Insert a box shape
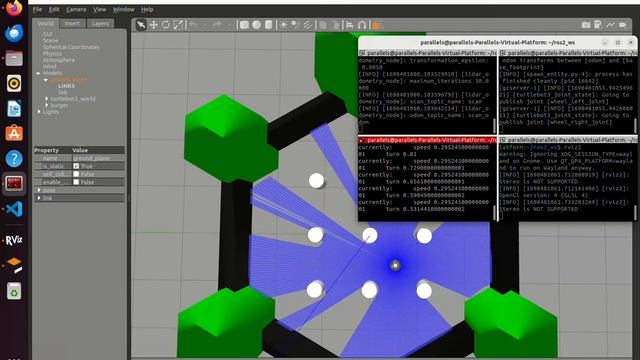Screen dimensions: 640x360 (244, 25)
